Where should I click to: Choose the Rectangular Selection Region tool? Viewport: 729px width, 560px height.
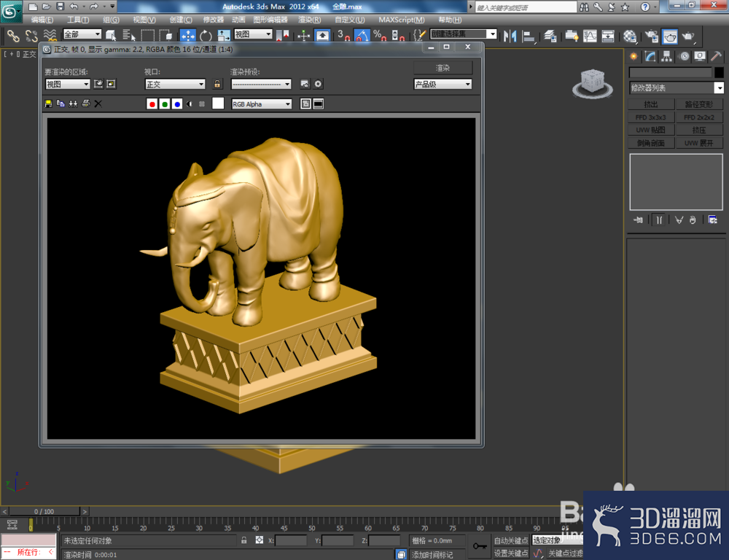coord(147,35)
